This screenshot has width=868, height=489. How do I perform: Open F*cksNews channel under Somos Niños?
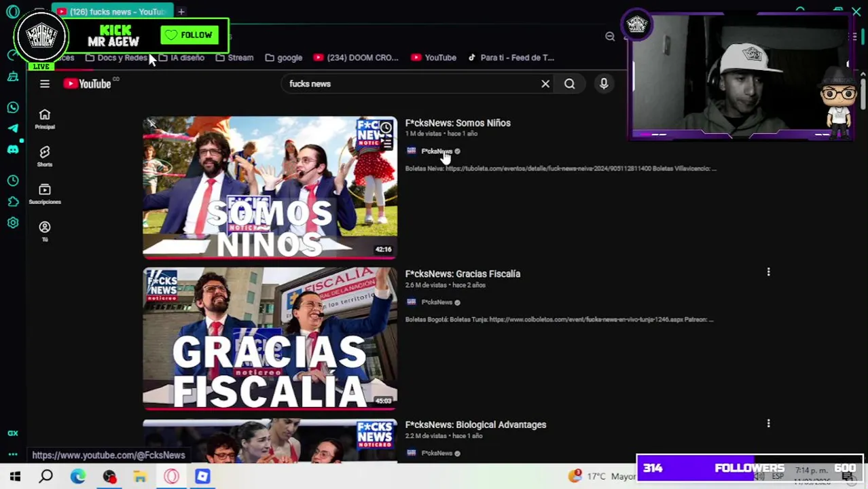[x=436, y=151]
